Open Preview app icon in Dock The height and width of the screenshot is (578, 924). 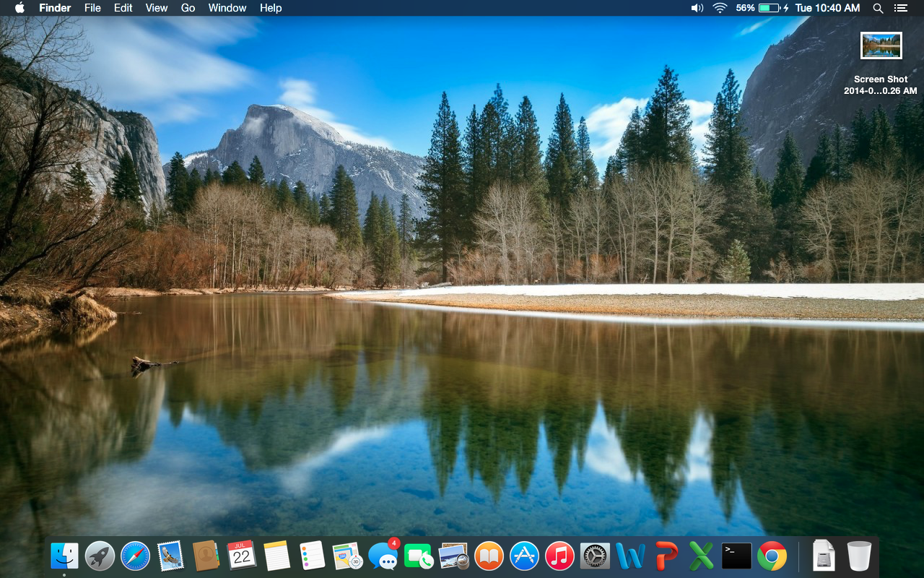(453, 556)
